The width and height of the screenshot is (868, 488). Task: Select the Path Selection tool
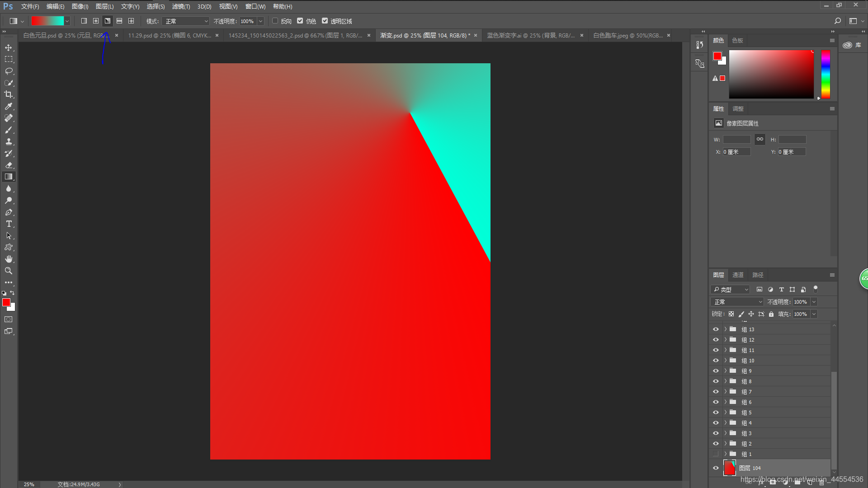[9, 235]
